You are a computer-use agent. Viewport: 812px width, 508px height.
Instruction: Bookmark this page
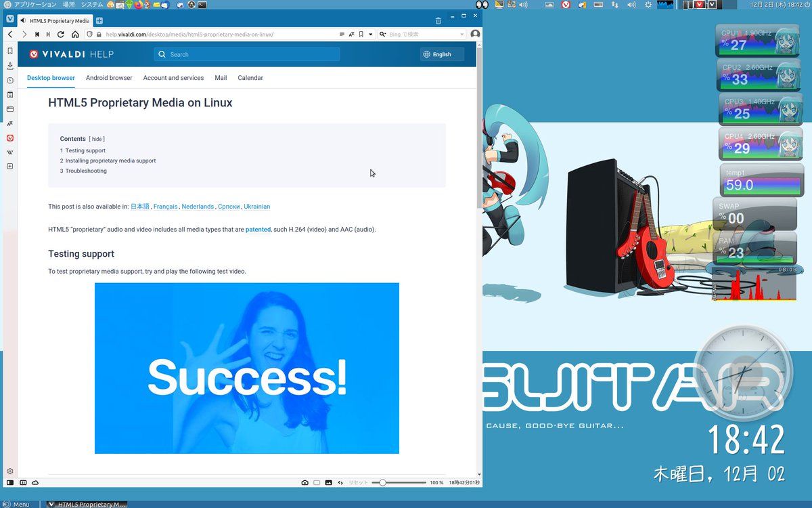[361, 35]
